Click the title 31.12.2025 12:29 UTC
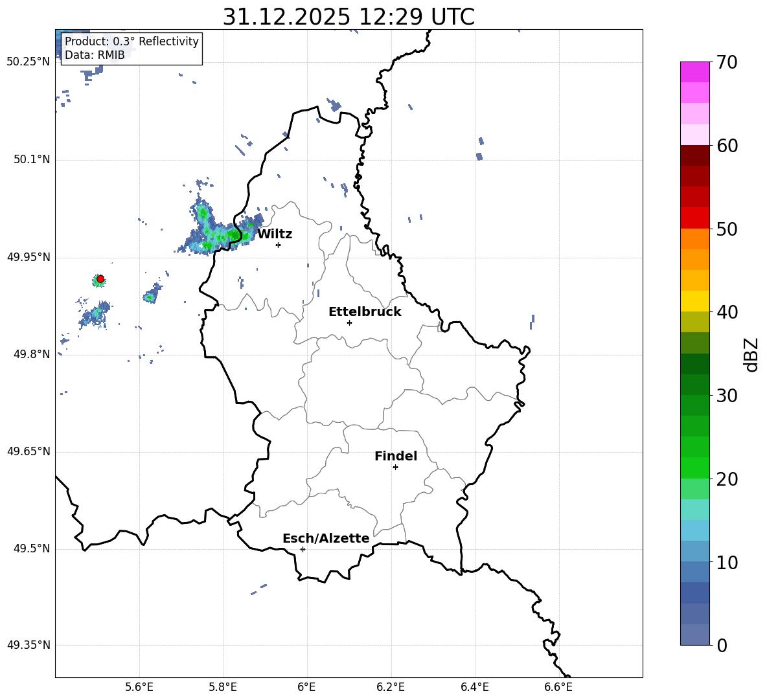The image size is (767, 700). click(349, 17)
